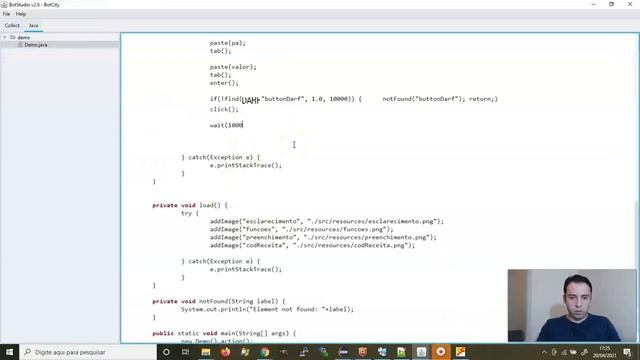Open the Windows Start menu

(x=9, y=352)
